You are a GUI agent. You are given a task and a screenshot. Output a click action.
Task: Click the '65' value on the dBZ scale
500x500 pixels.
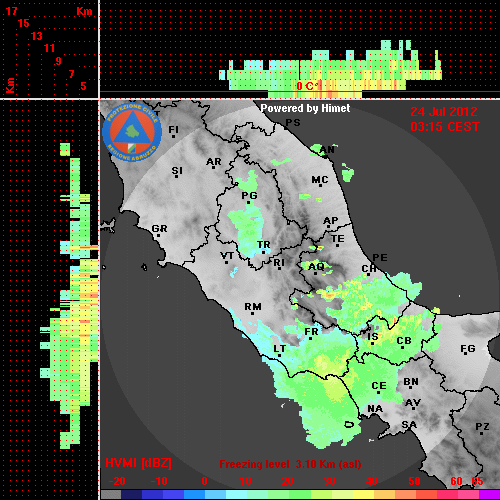[477, 481]
